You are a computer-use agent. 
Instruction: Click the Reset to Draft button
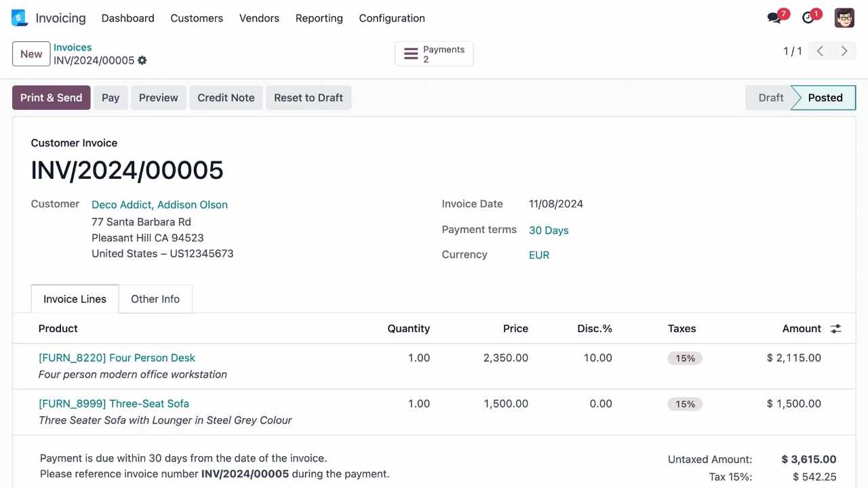tap(309, 98)
